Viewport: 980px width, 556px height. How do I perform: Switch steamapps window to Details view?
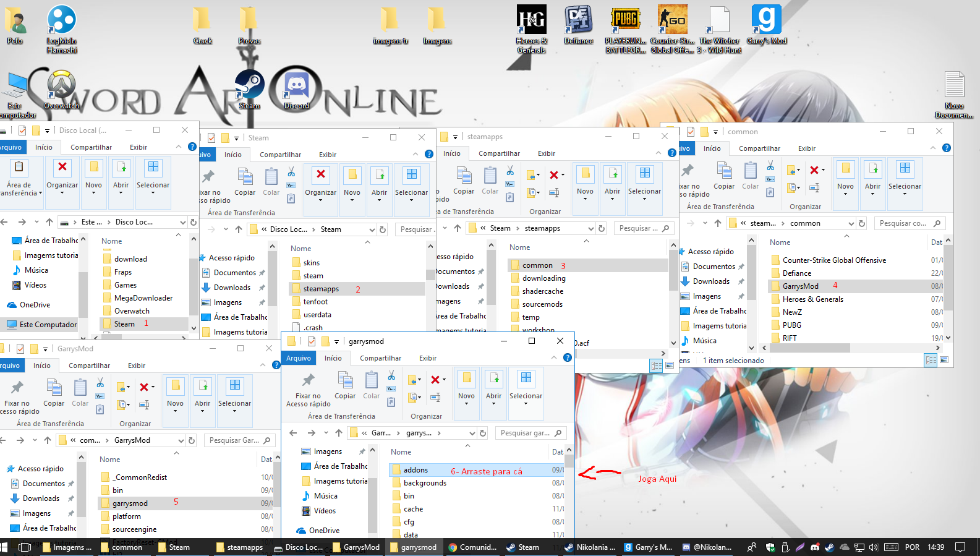tap(656, 366)
